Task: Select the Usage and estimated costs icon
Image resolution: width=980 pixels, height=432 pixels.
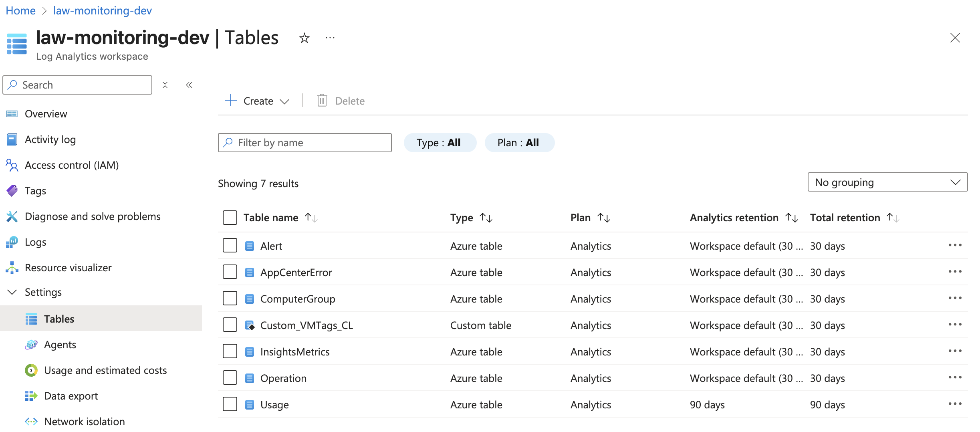Action: pyautogui.click(x=31, y=370)
